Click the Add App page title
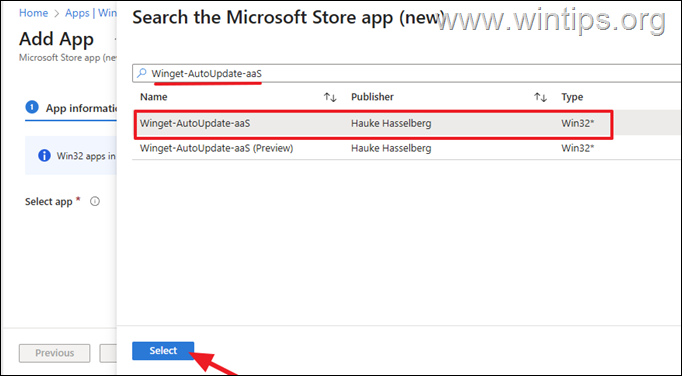Viewport: 682px width, 376px height. pos(56,39)
